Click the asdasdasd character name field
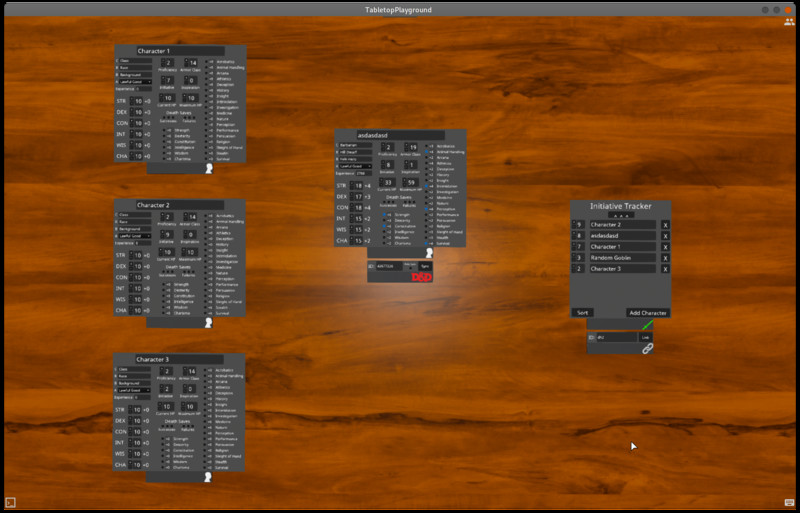 (401, 135)
